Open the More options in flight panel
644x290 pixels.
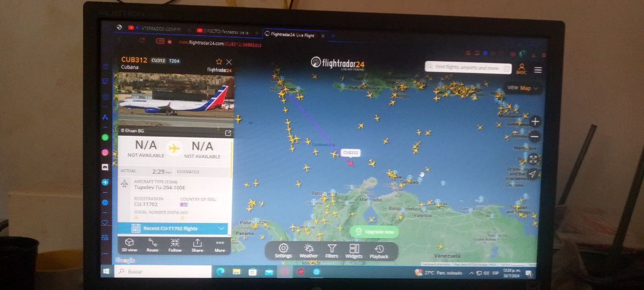click(220, 245)
